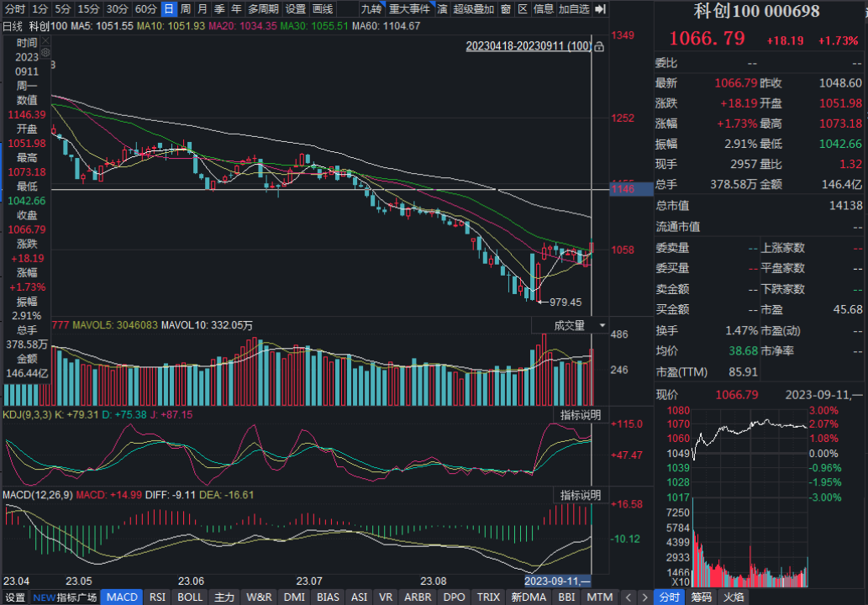Switch chart to 周 weekly period
The width and height of the screenshot is (868, 605).
click(185, 9)
